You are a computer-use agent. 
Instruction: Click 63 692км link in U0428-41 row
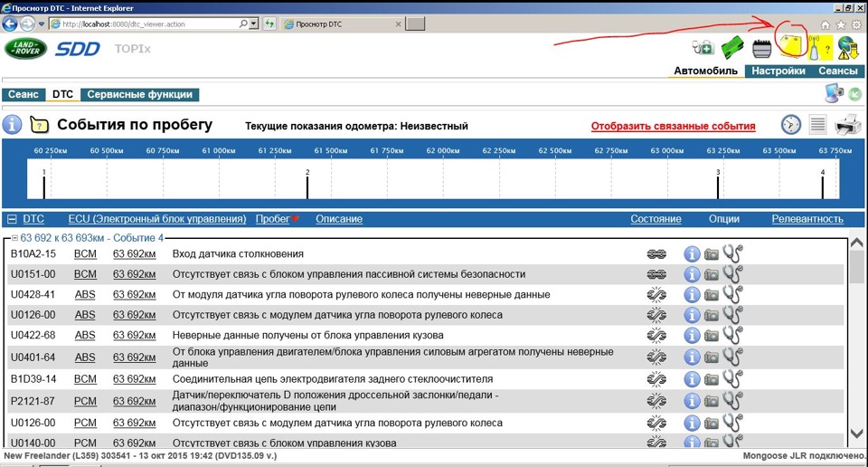coord(135,294)
